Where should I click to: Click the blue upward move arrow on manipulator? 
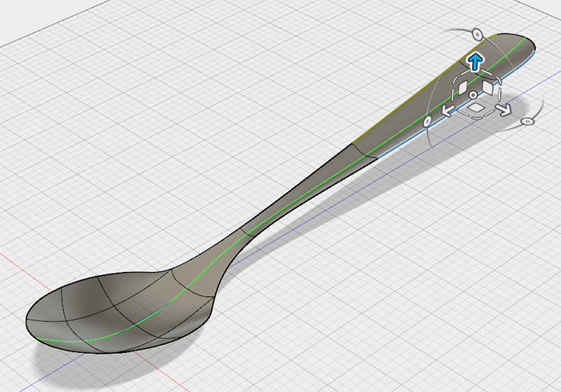pos(475,62)
